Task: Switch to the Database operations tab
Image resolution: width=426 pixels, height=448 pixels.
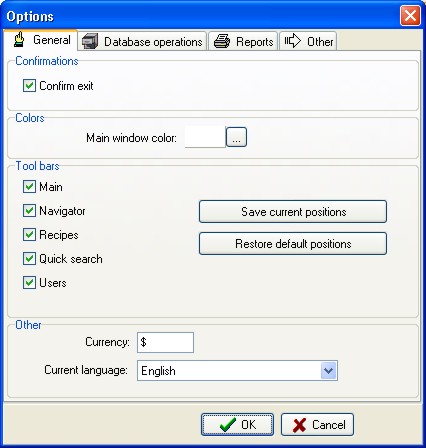Action: click(142, 41)
